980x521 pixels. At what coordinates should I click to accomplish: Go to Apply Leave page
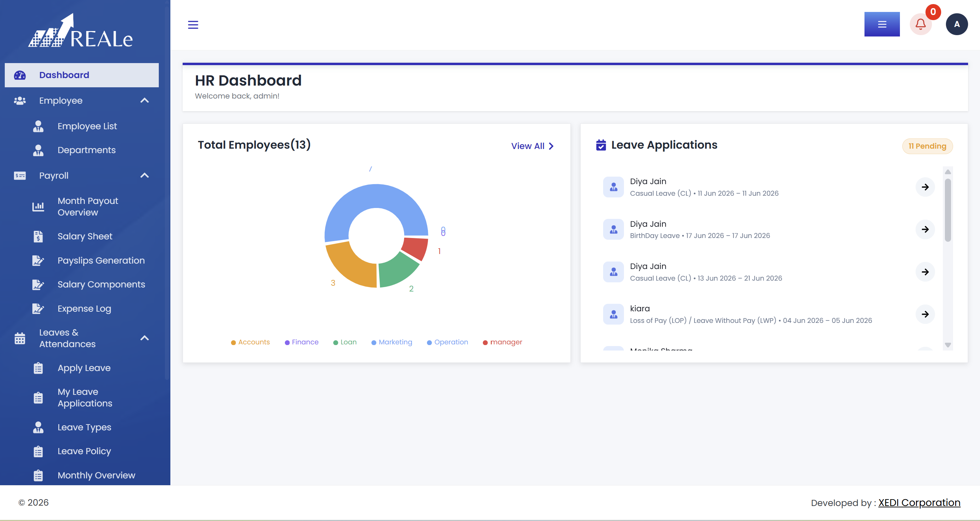tap(84, 368)
